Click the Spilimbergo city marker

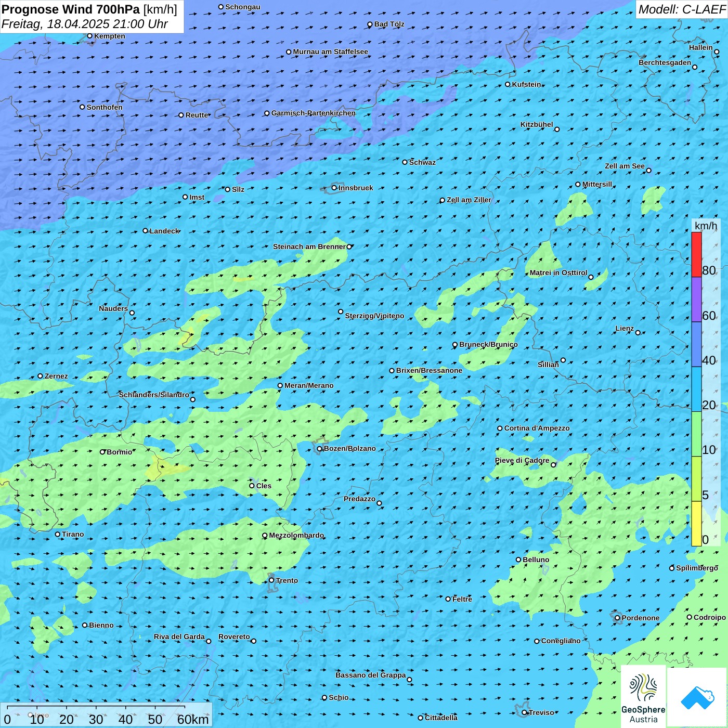point(672,568)
